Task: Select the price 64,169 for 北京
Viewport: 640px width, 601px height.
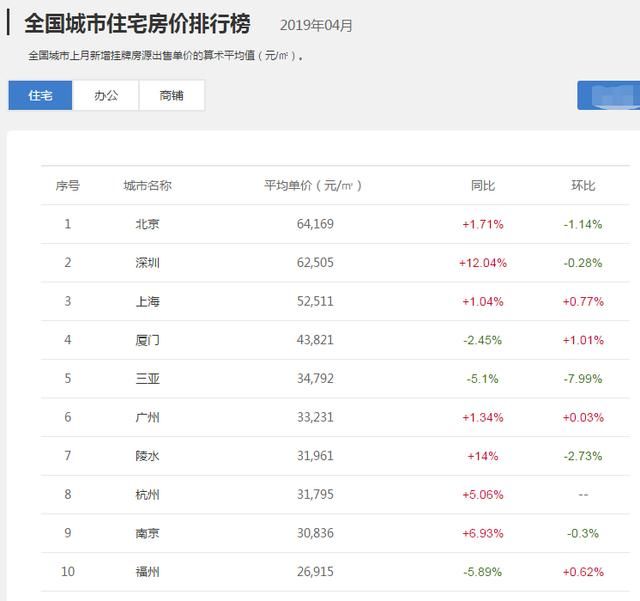Action: pyautogui.click(x=315, y=224)
